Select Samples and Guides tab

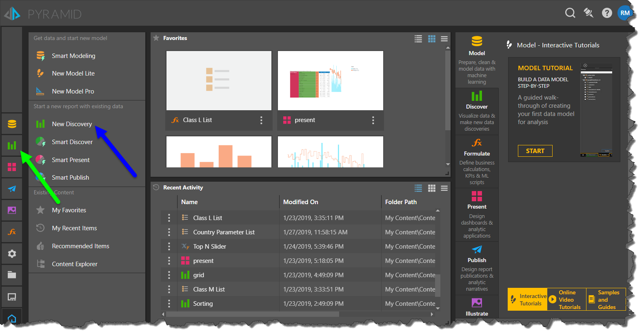click(606, 300)
